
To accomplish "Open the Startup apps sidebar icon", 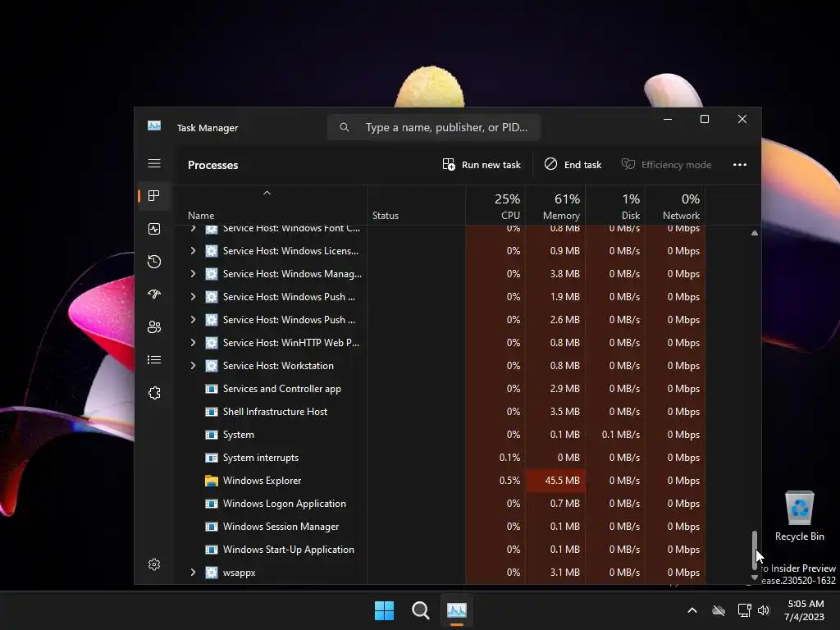I will 154,294.
